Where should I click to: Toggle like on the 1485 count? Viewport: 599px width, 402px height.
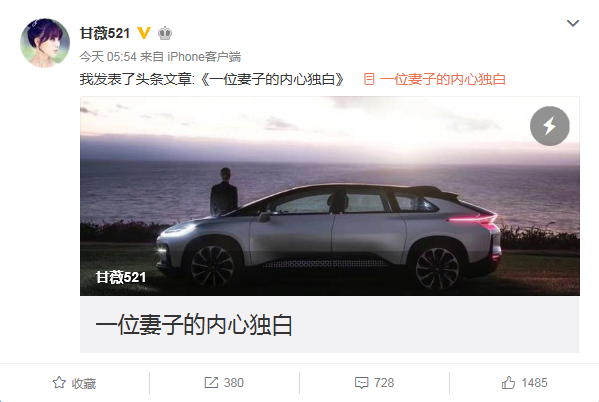tap(525, 383)
